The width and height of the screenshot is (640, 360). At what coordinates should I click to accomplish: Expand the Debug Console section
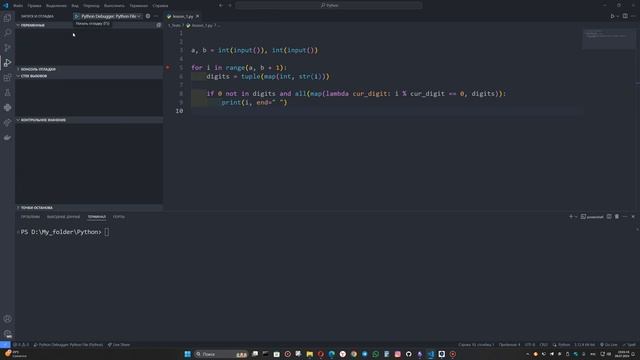[89, 69]
